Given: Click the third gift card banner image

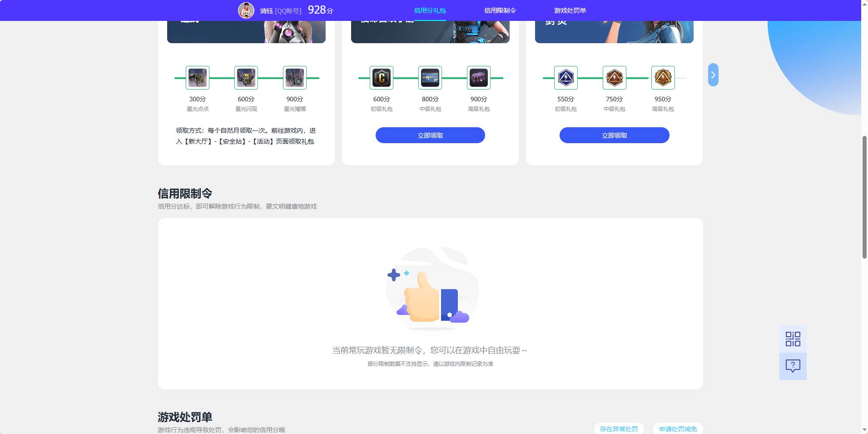Looking at the screenshot, I should tap(614, 32).
